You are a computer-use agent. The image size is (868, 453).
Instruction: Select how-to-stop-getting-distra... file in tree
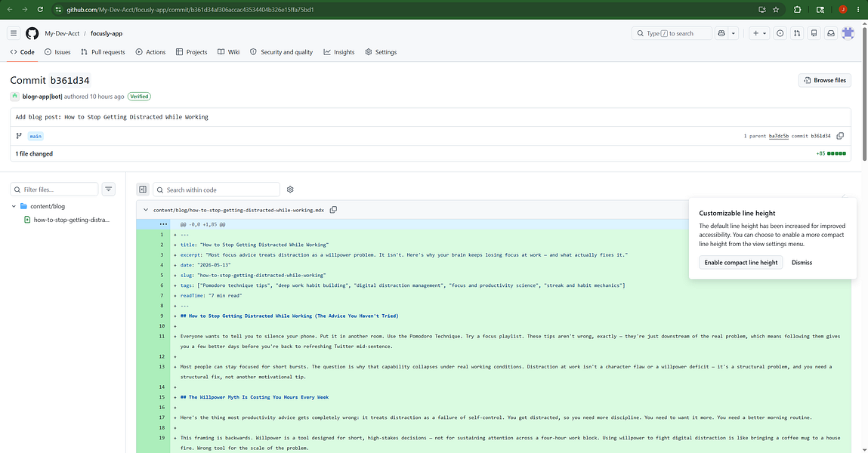[72, 220]
